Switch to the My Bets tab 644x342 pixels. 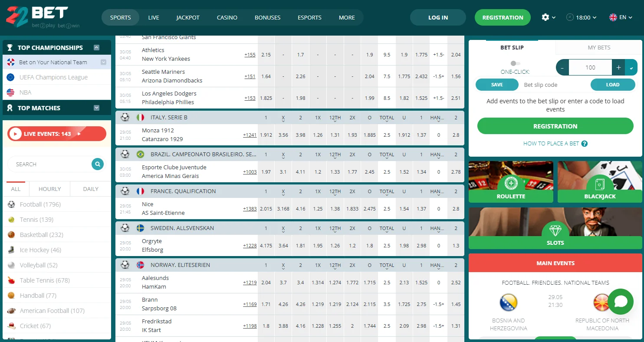click(599, 47)
